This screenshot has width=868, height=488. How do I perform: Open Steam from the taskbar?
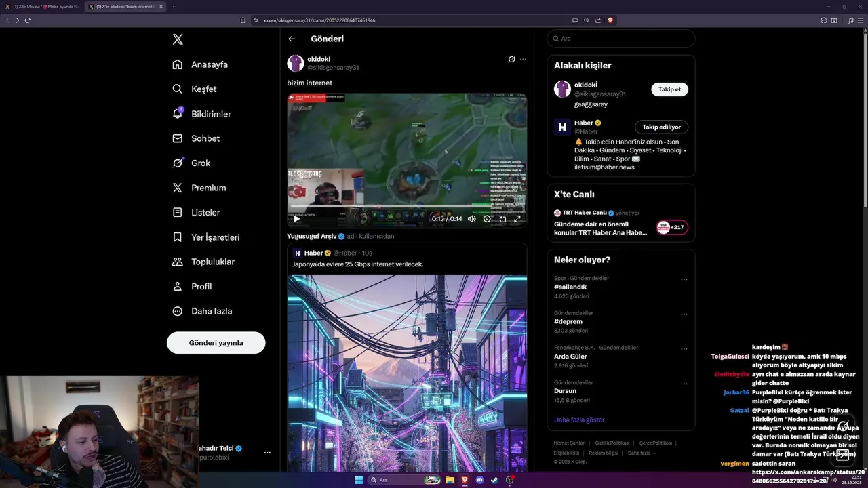tap(494, 480)
